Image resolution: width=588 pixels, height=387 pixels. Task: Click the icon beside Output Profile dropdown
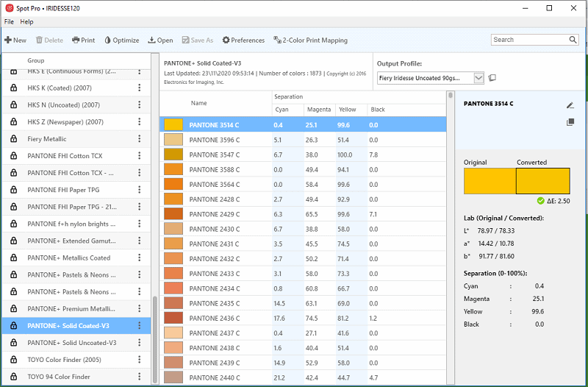click(492, 78)
